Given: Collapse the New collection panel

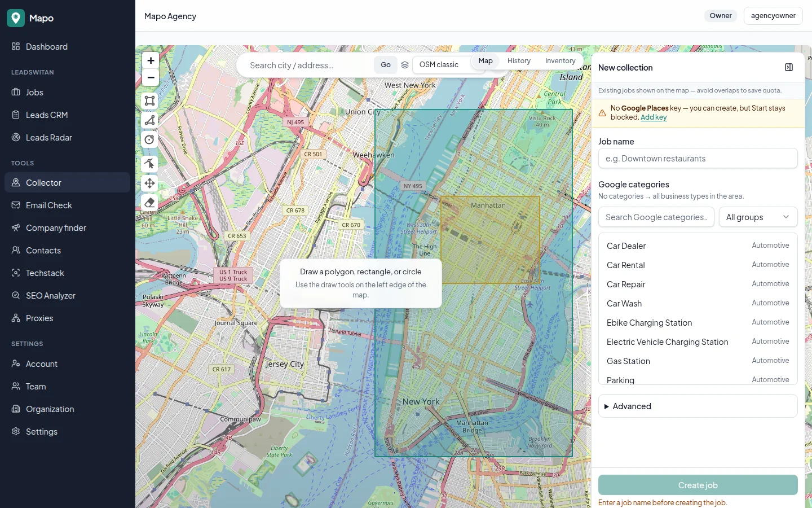Looking at the screenshot, I should [789, 67].
